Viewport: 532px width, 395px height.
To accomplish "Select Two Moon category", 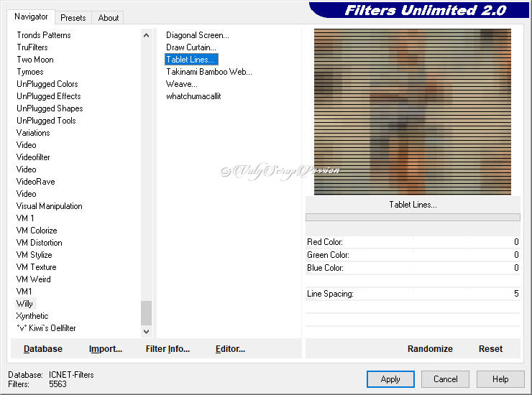I will tap(35, 60).
